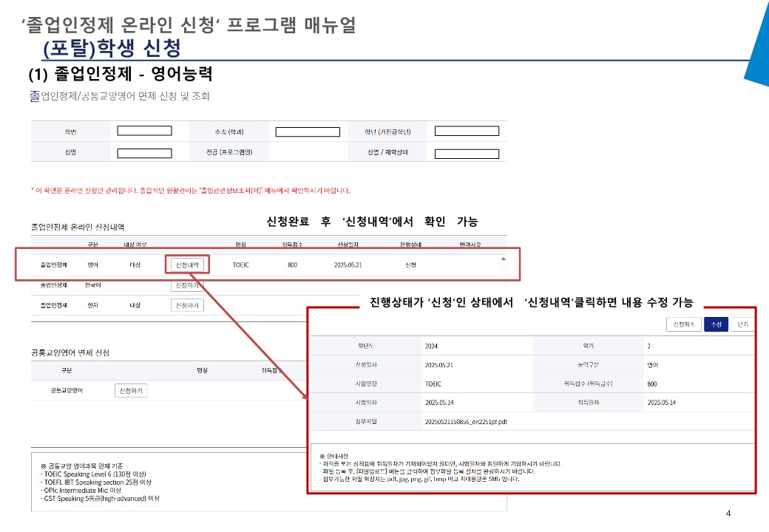Click the GST Speaking 5등급 criteria line
This screenshot has width=769, height=532.
tap(100, 499)
